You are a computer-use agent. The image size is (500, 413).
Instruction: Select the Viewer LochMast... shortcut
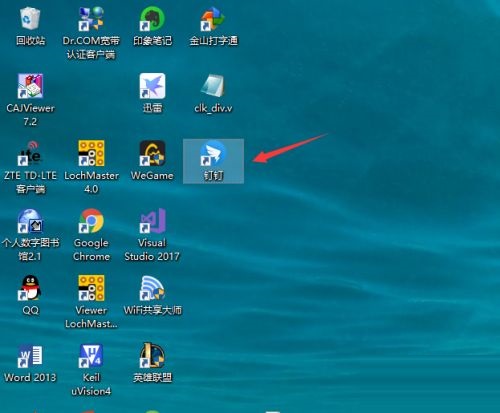coord(91,288)
